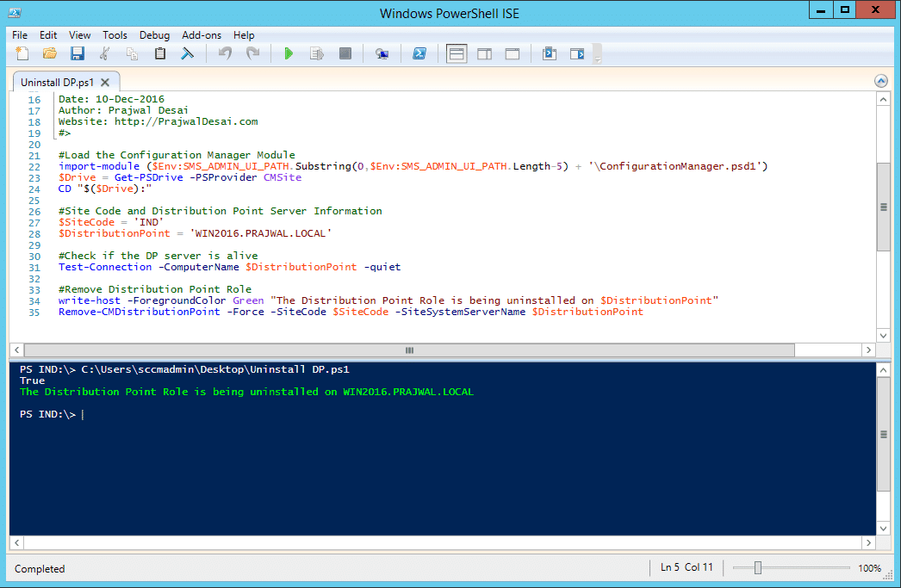Click console pane vertical scrollbar thumb

pyautogui.click(x=883, y=434)
